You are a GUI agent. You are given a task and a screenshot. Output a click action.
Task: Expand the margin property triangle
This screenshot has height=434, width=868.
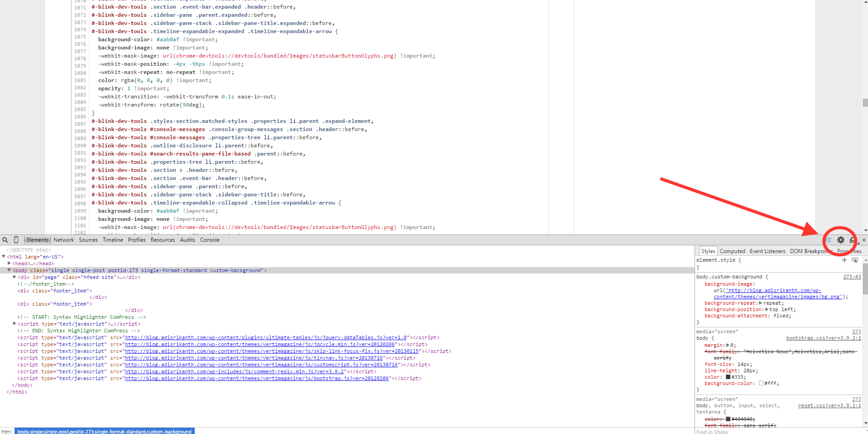click(728, 345)
